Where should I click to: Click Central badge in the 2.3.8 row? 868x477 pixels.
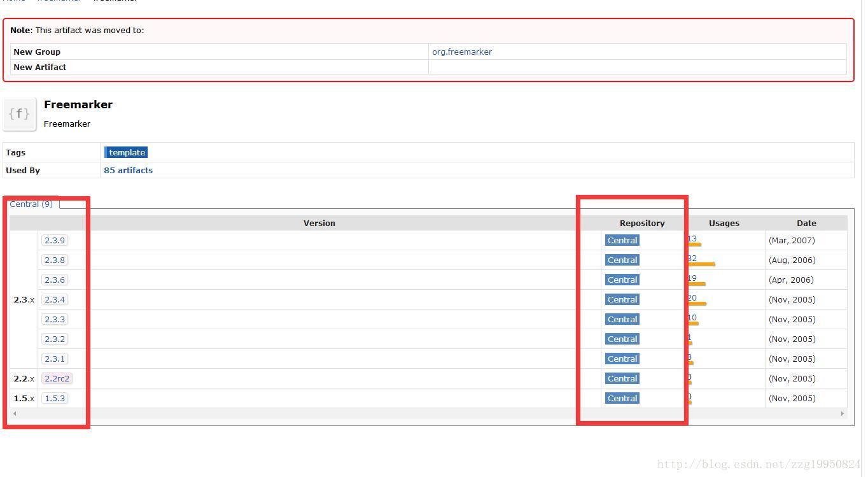[x=622, y=260]
